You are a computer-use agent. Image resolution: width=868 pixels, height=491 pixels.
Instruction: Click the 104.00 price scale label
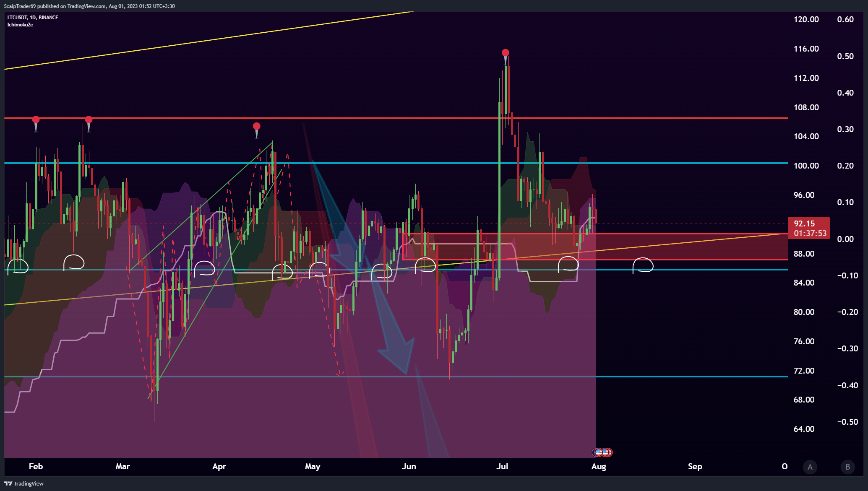tap(806, 136)
